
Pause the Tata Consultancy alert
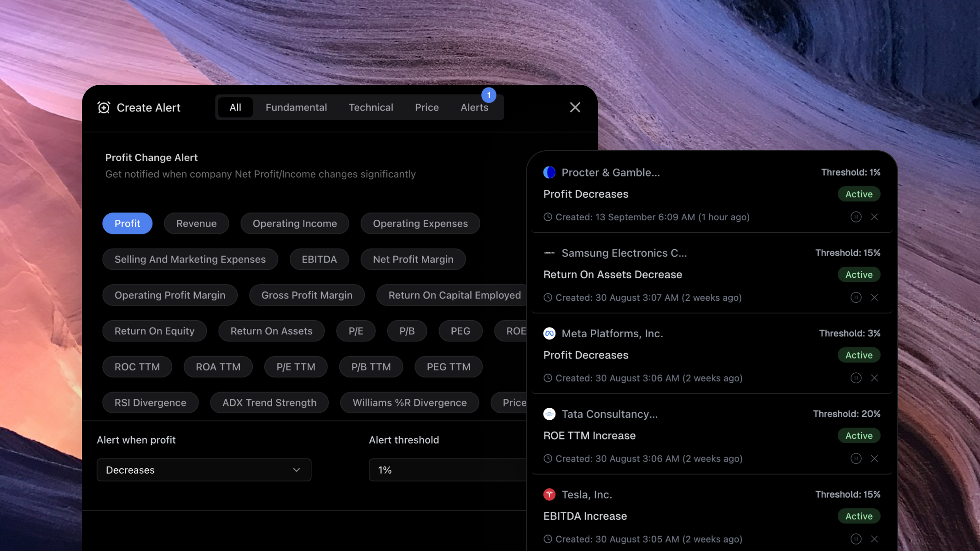[x=856, y=458]
